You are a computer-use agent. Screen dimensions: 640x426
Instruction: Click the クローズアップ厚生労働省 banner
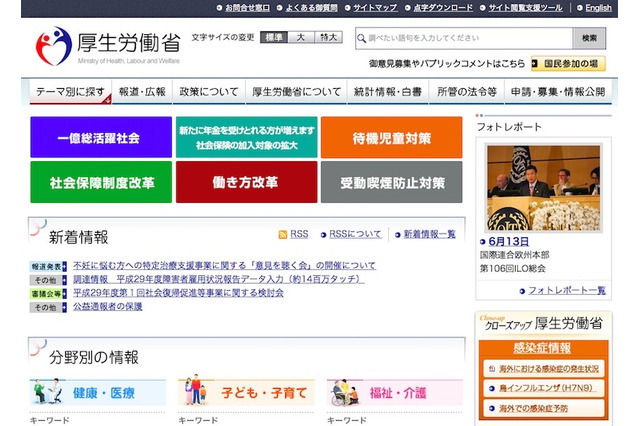(543, 324)
